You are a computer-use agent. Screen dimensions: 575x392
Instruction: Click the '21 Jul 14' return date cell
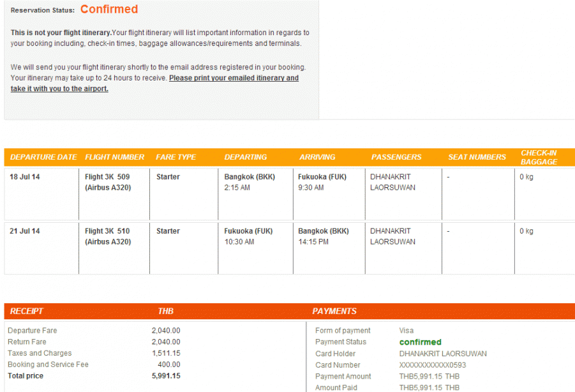coord(25,231)
